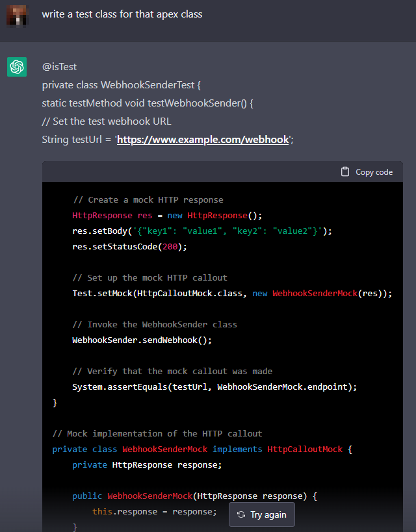Click the line "static testMethod void testWebhookSender() {"
416x532 pixels.
click(x=148, y=103)
